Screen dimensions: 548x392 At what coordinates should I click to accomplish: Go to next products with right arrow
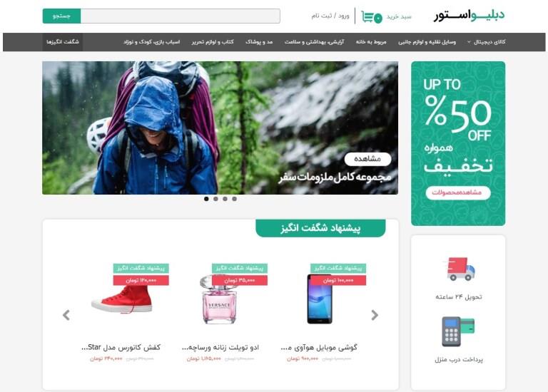tap(375, 315)
